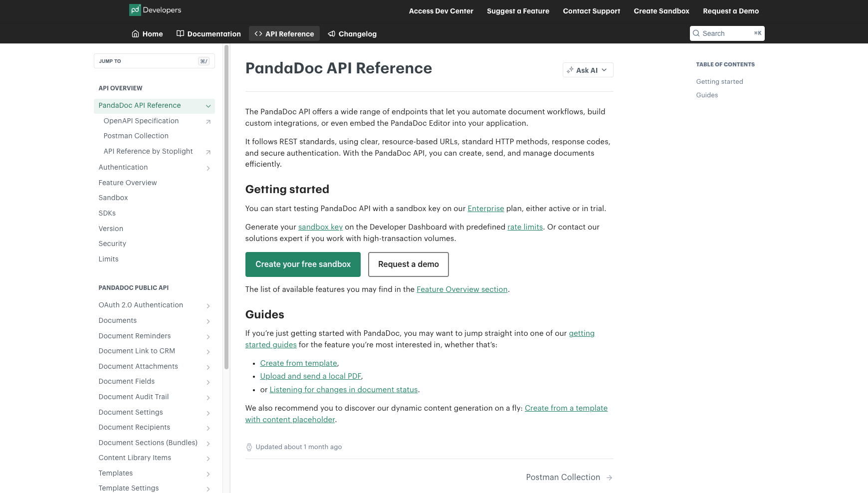Viewport: 868px width, 493px height.
Task: Expand Document Link to CRM chevron
Action: [209, 352]
